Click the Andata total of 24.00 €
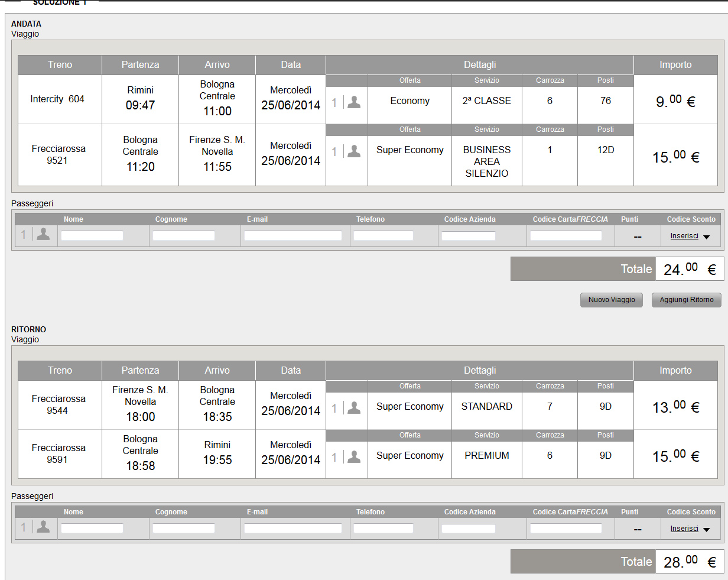 (x=690, y=269)
